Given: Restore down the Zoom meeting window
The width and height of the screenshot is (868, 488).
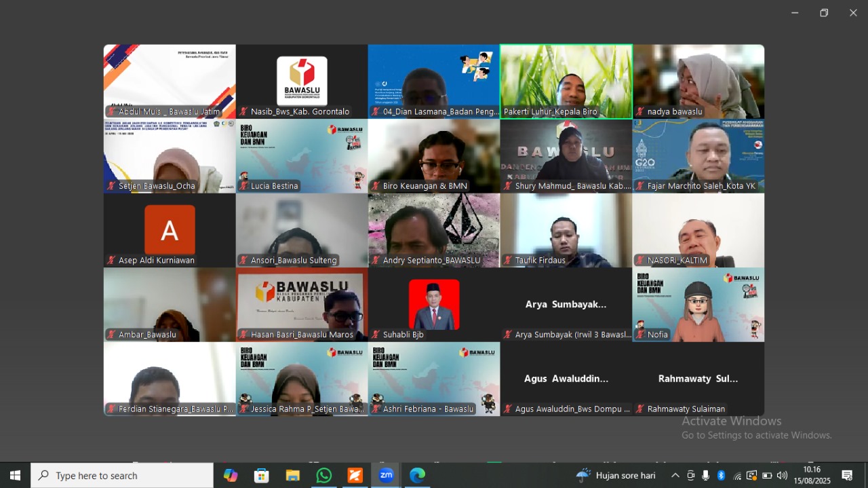Looking at the screenshot, I should [x=824, y=13].
